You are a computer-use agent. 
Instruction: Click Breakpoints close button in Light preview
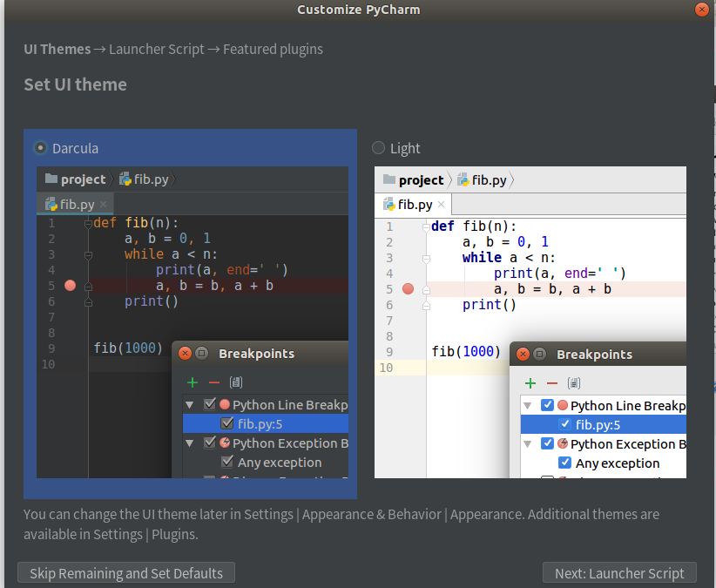523,355
